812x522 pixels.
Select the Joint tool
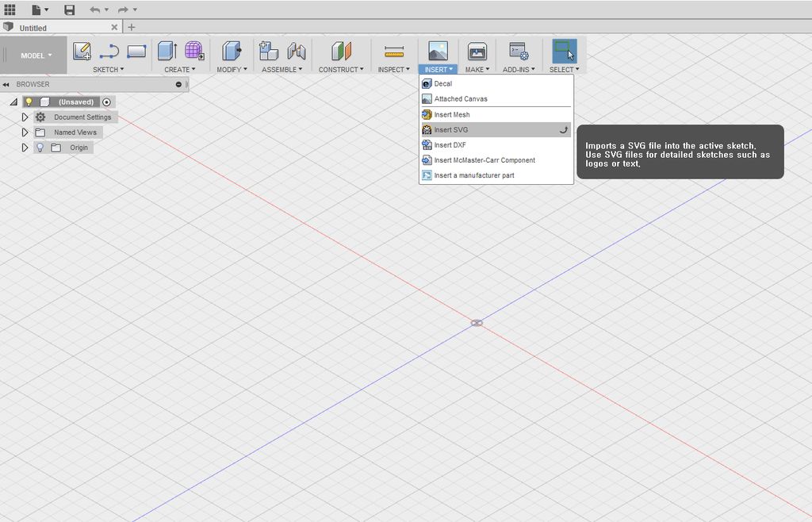pyautogui.click(x=297, y=51)
